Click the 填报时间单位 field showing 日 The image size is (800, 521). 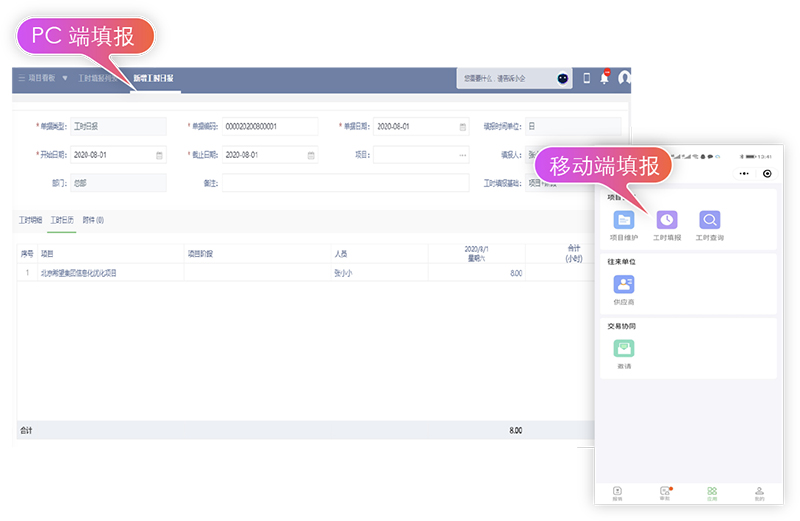pyautogui.click(x=573, y=127)
